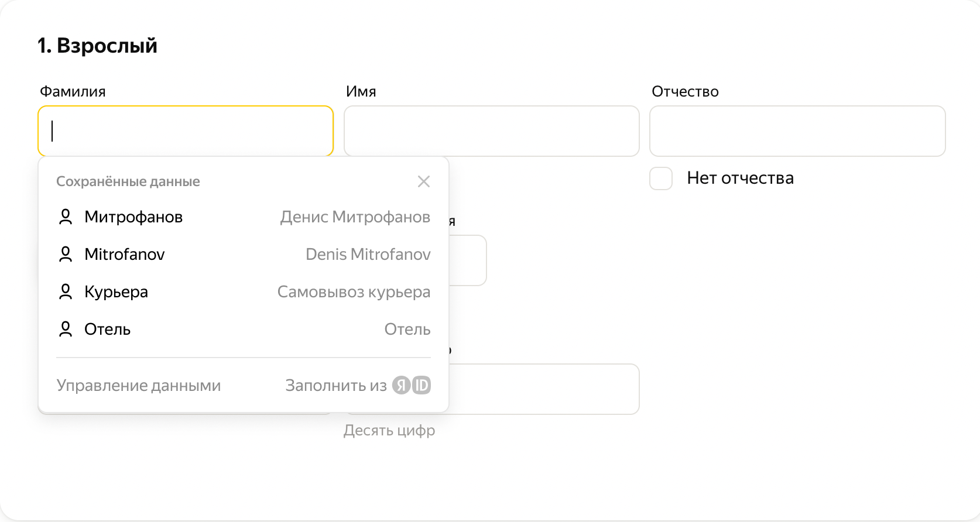980x522 pixels.
Task: Click the Отчество input field
Action: tap(797, 131)
